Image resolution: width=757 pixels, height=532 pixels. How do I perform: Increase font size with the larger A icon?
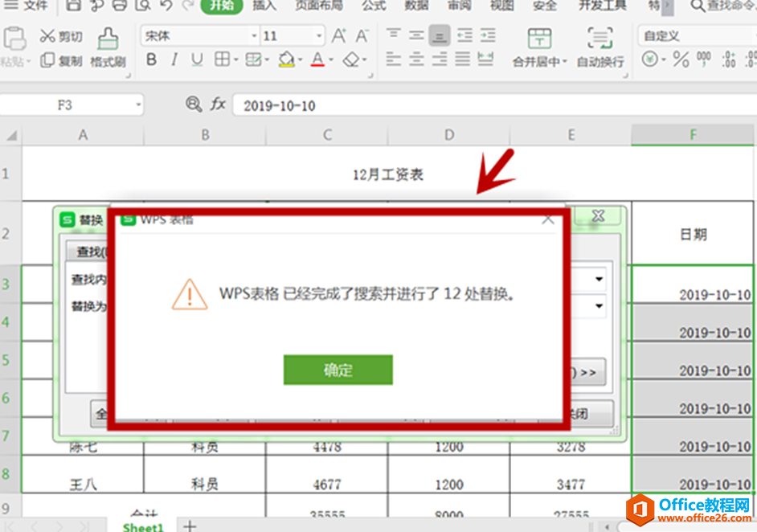[x=338, y=35]
